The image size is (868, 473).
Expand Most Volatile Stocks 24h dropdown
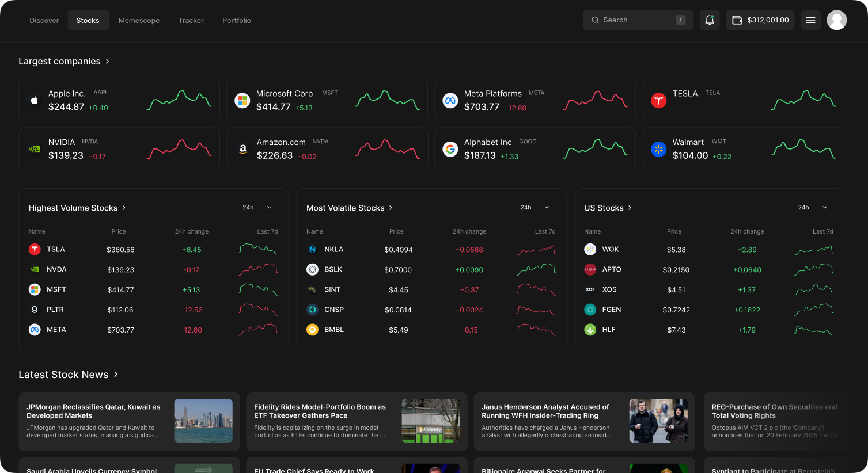tap(535, 208)
